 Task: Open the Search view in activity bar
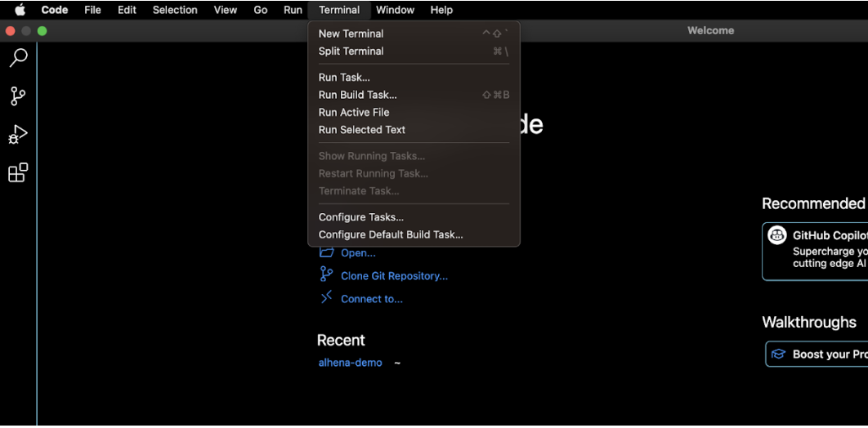pos(18,58)
